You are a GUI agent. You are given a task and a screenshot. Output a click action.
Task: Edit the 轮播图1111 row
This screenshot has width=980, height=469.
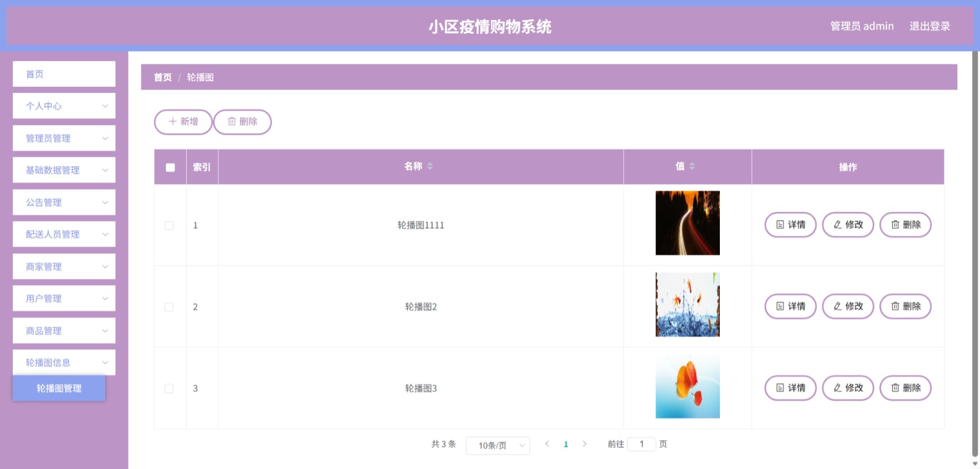coord(848,224)
